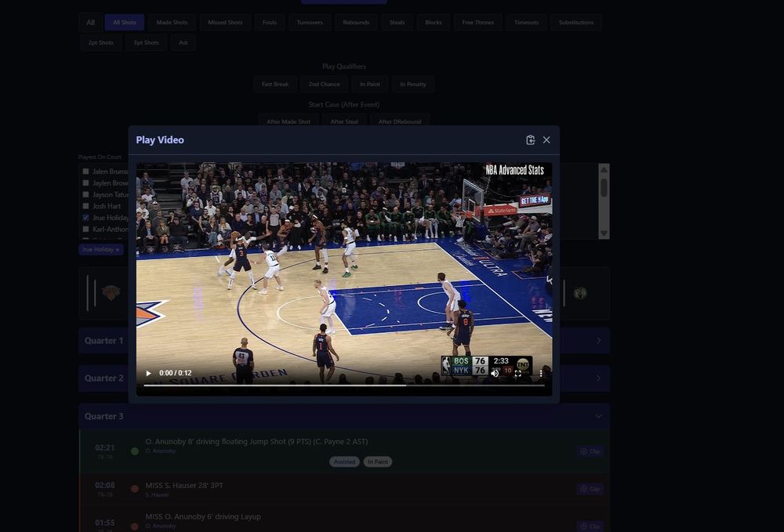The height and width of the screenshot is (532, 784).
Task: Click the red missed-shot dot at 02:08
Action: [135, 489]
